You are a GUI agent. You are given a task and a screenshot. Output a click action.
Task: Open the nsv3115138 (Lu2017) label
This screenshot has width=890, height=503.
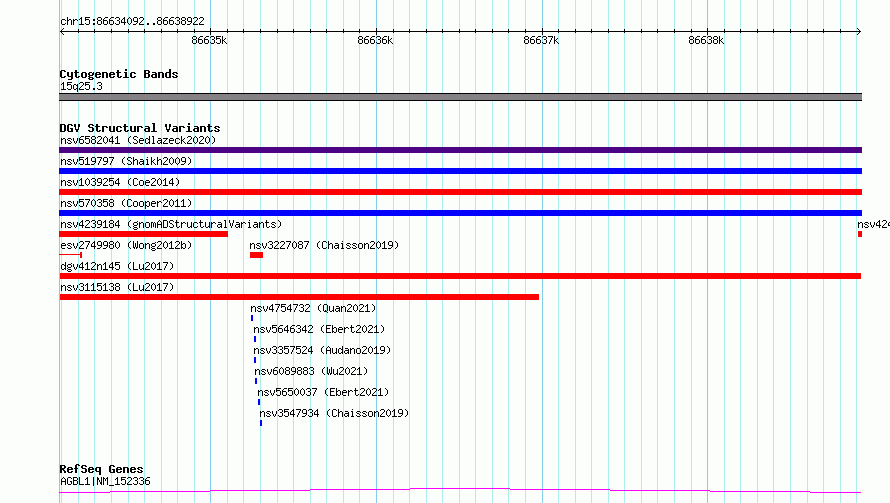pyautogui.click(x=117, y=287)
